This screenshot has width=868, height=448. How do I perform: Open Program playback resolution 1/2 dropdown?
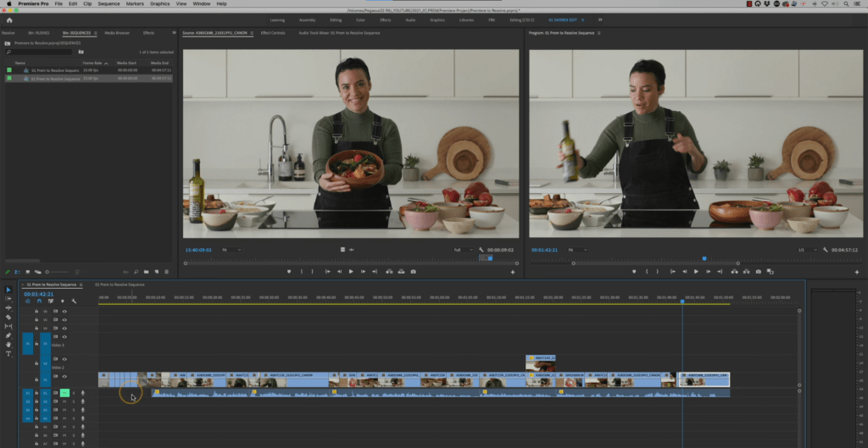pos(808,250)
